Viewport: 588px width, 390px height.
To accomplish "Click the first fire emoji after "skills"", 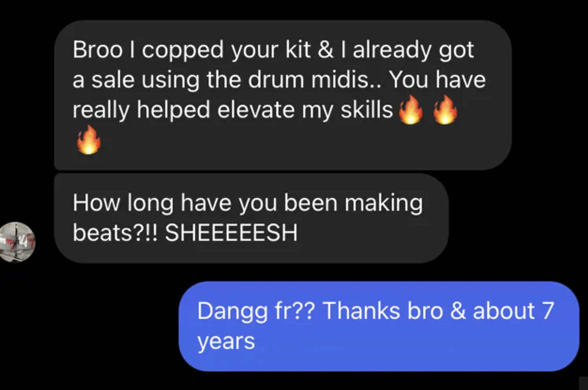I will click(411, 110).
